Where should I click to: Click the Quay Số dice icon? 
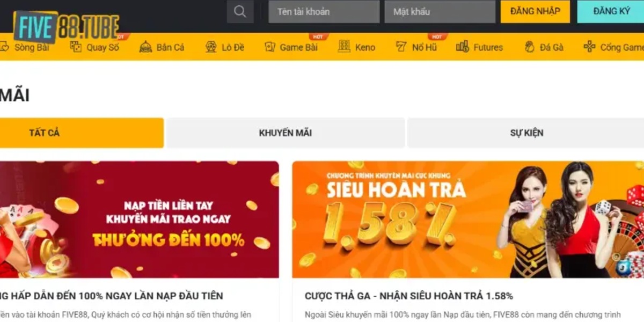tap(76, 47)
